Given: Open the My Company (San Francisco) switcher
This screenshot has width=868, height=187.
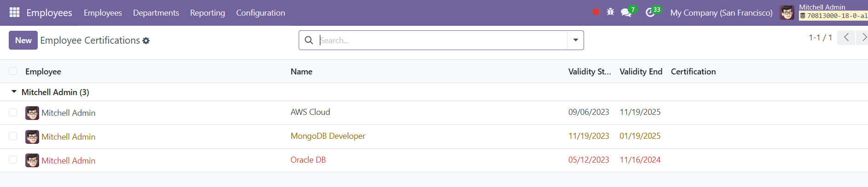Looking at the screenshot, I should [721, 13].
